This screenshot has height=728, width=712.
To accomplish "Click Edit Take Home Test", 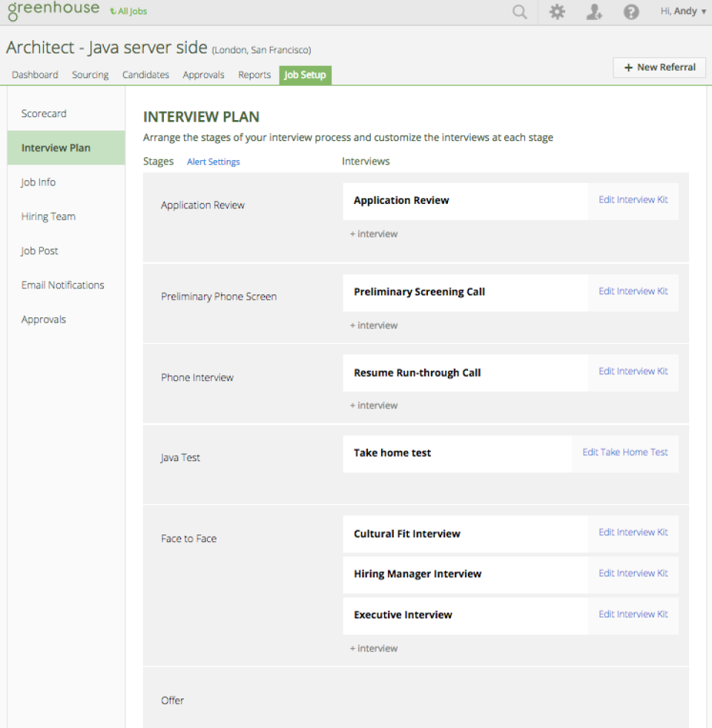I will tap(625, 452).
